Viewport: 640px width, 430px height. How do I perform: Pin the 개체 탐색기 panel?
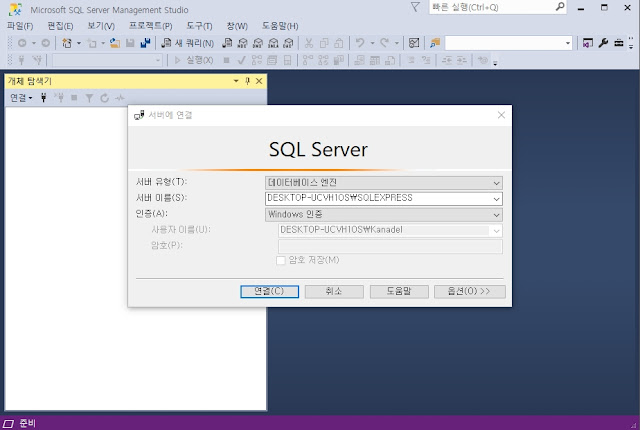pos(247,81)
